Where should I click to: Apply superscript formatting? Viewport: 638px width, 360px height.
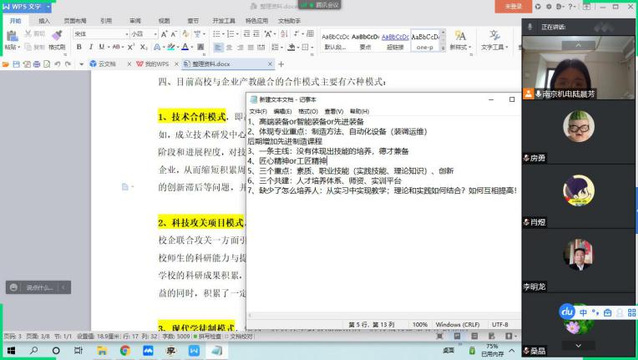(x=131, y=47)
